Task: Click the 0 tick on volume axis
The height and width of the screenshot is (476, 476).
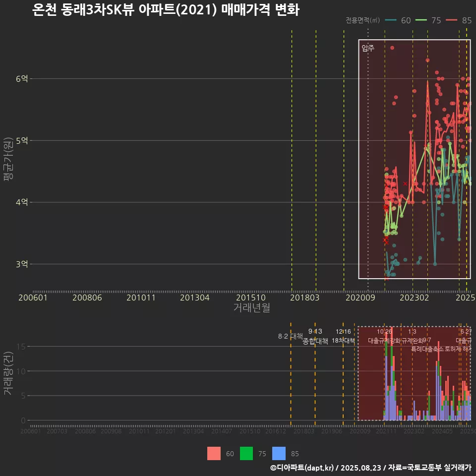Action: pyautogui.click(x=23, y=420)
